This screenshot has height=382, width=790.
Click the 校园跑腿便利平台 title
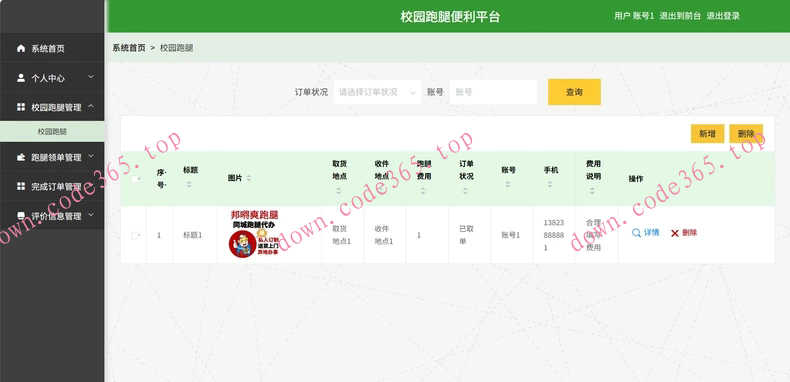[x=450, y=16]
